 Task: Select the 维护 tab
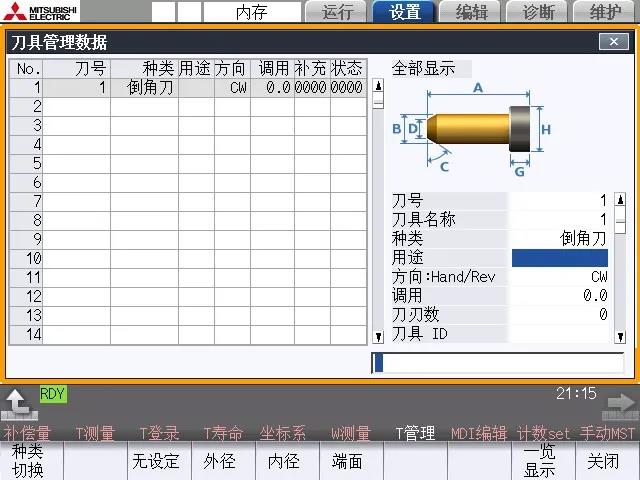[605, 12]
